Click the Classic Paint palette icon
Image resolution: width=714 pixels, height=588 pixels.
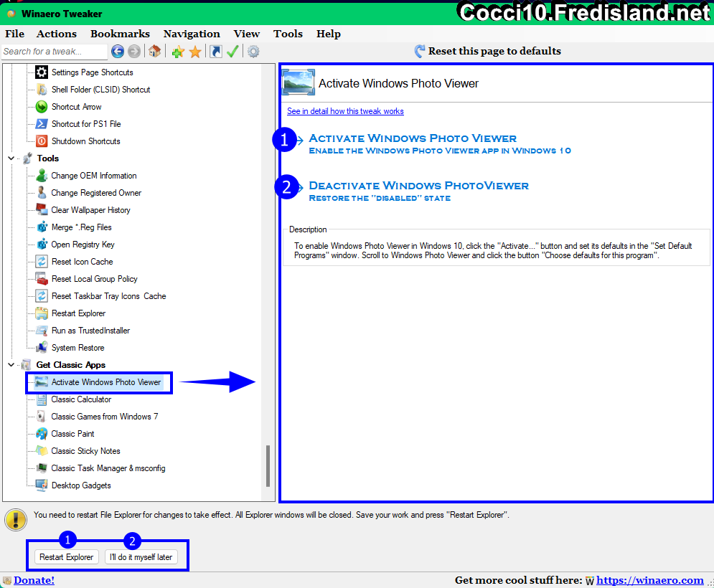click(42, 434)
